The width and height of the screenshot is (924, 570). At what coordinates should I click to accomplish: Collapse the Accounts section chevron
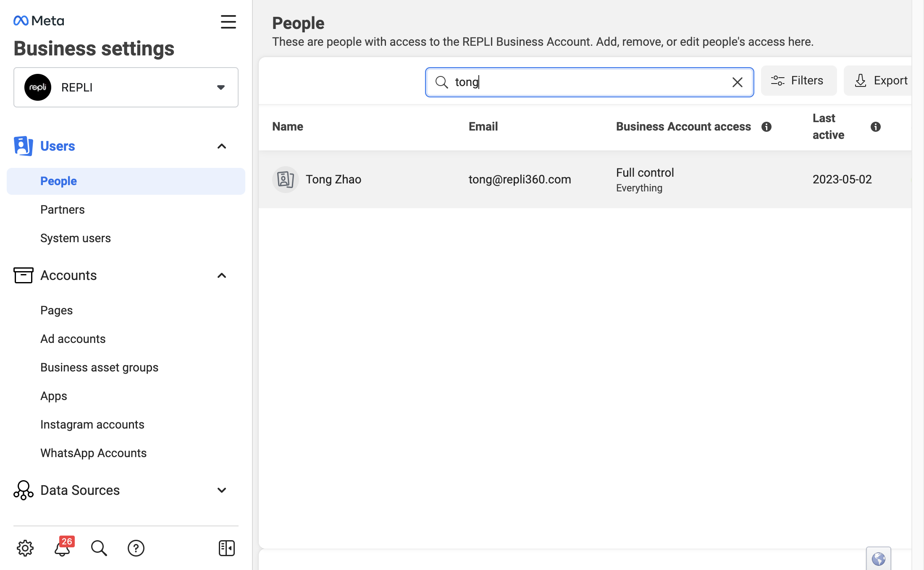(x=222, y=275)
